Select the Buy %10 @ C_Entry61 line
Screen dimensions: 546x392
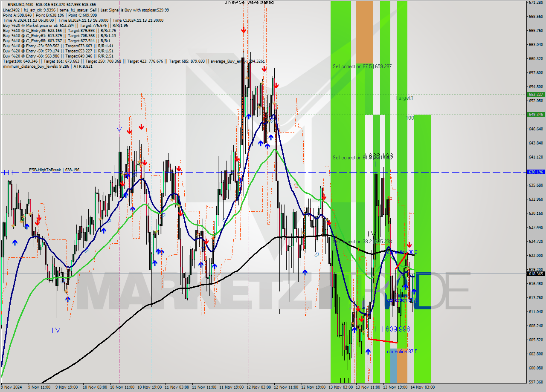click(59, 35)
